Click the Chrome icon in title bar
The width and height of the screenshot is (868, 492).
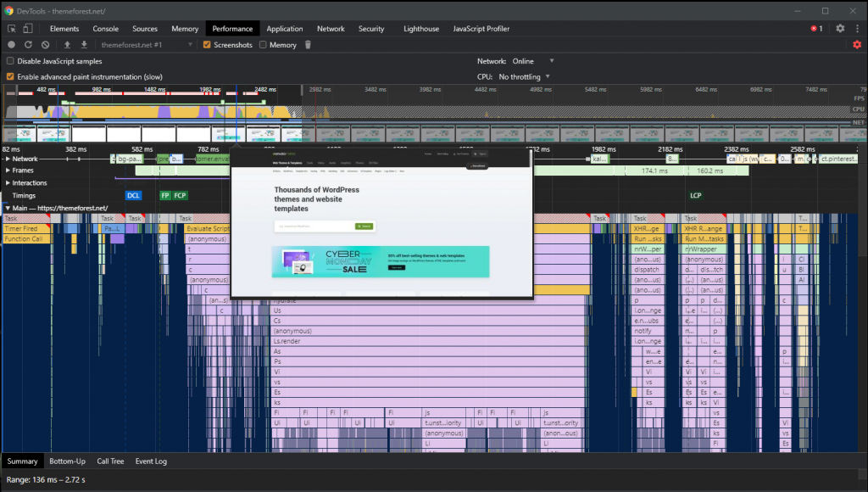[8, 10]
